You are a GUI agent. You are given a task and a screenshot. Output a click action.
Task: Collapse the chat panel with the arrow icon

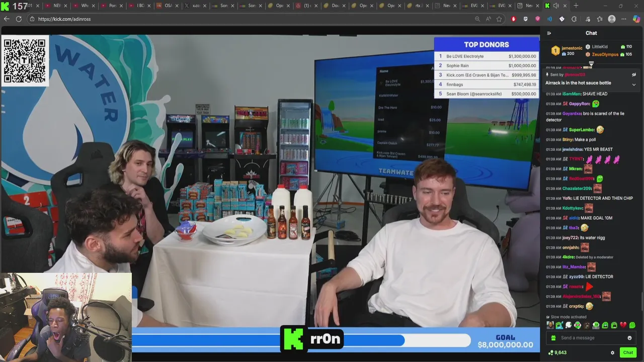click(x=549, y=33)
